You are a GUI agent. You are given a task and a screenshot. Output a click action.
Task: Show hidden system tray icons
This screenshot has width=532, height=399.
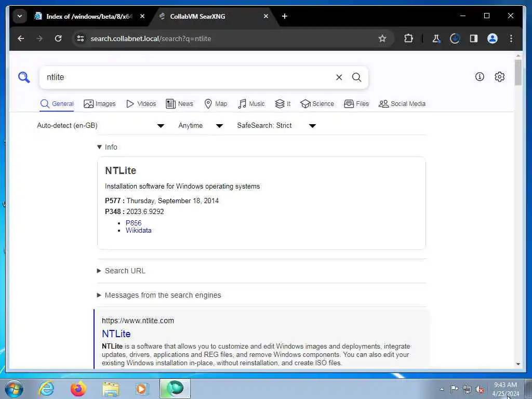point(442,389)
